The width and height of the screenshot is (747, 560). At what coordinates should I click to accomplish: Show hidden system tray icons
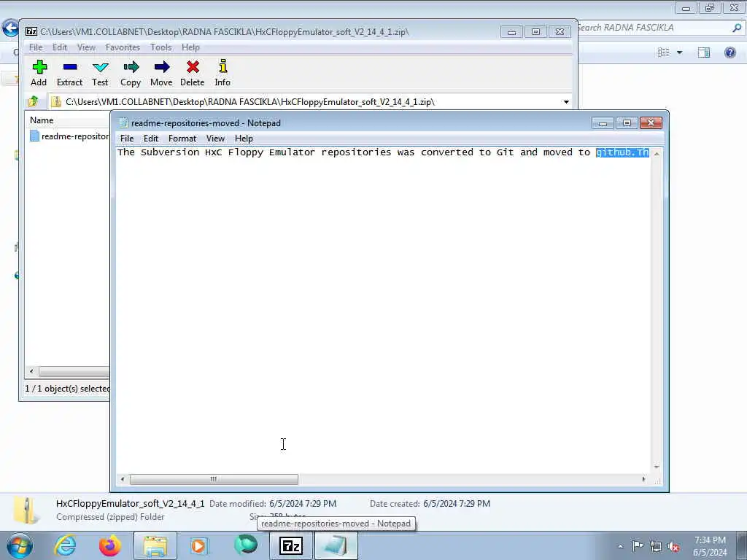coord(620,547)
